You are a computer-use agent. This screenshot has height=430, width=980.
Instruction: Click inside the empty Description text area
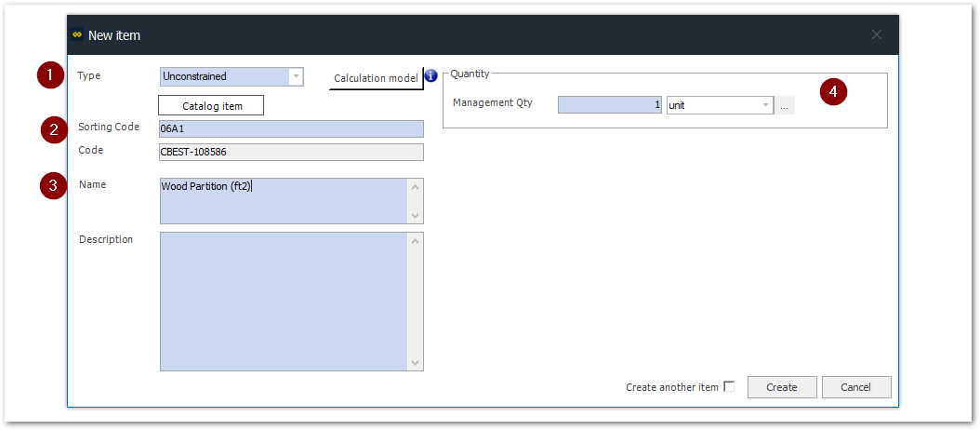click(284, 301)
